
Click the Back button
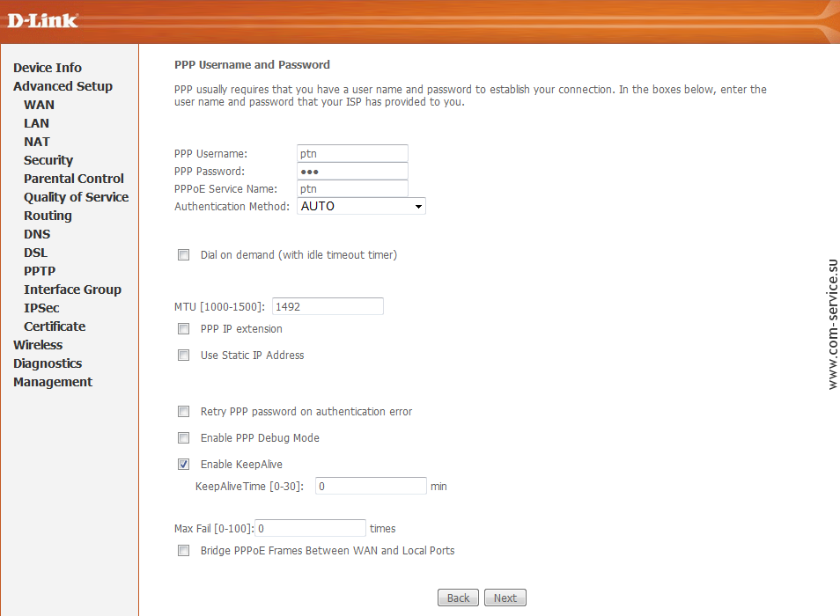click(458, 598)
